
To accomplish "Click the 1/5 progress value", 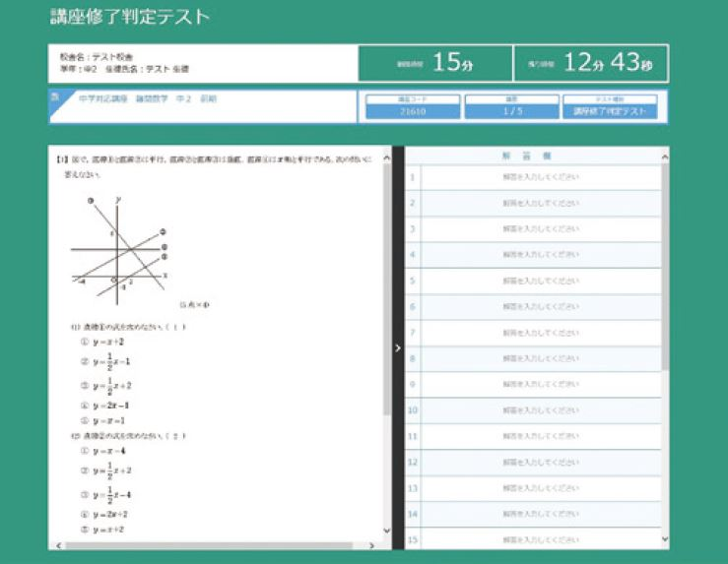I will [x=512, y=111].
